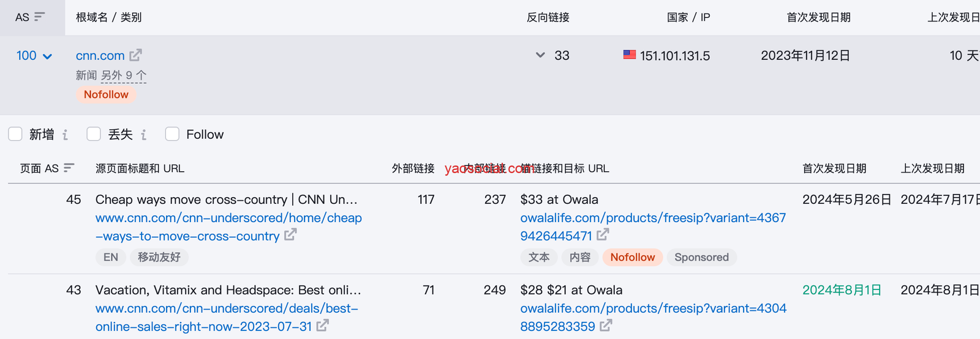The height and width of the screenshot is (339, 980).
Task: Expand the 33 backlinks chevron
Action: (x=540, y=55)
